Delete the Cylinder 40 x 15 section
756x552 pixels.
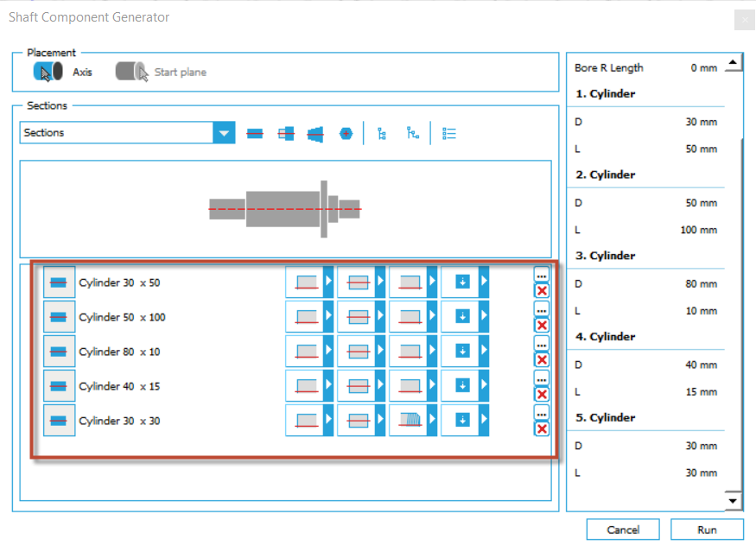[542, 393]
